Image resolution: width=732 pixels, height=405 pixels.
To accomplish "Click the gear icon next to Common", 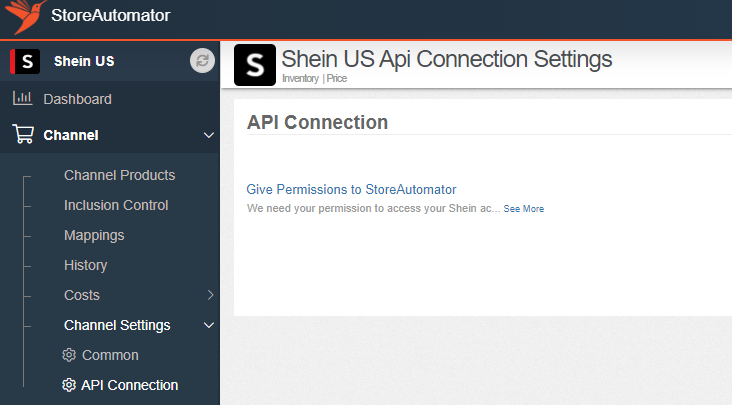I will coord(69,355).
